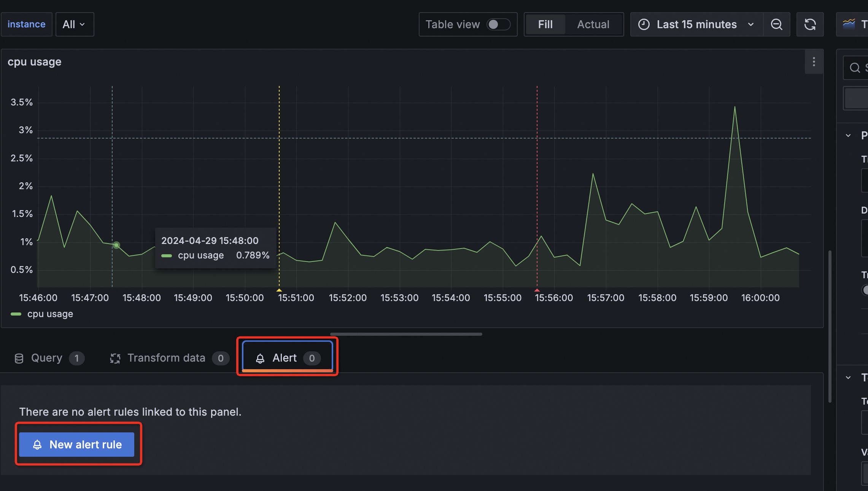Select the Actual display mode
868x491 pixels.
[593, 24]
